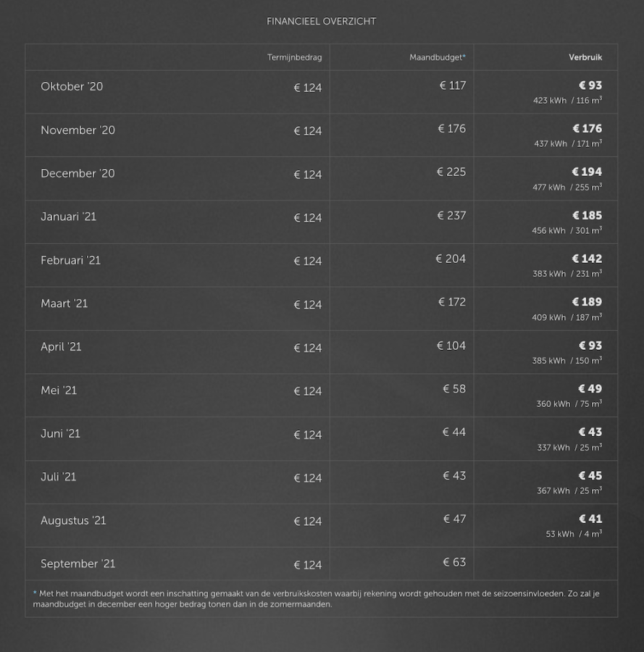Select the September '21 row label
Image resolution: width=644 pixels, height=652 pixels.
coord(78,564)
